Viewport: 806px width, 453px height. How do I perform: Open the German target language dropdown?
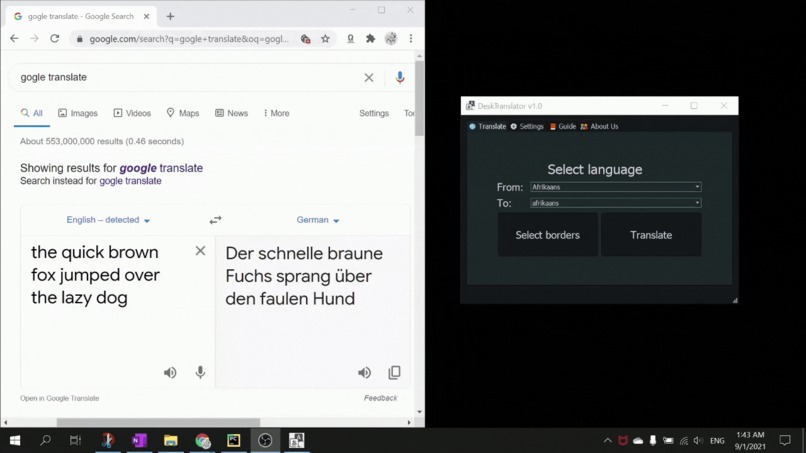[x=318, y=220]
